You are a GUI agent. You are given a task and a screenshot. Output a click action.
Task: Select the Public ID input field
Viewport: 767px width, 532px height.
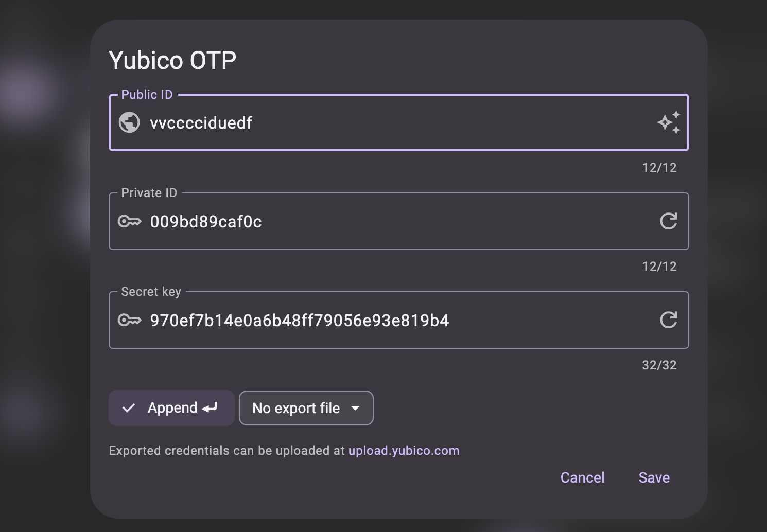tap(360, 122)
